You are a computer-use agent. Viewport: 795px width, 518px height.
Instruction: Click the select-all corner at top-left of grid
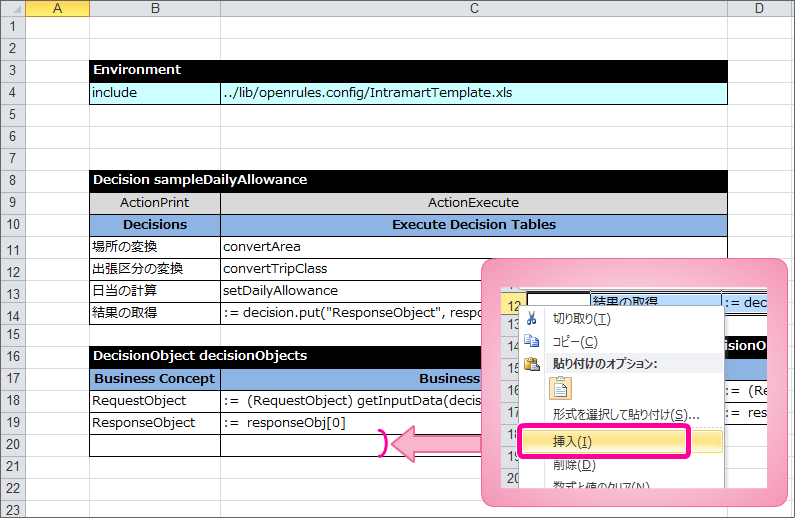pos(12,9)
